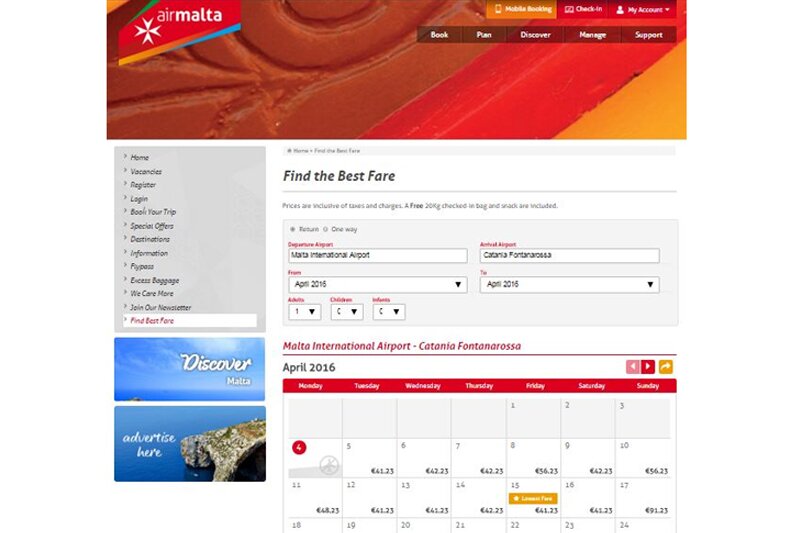Open the Manage menu
The image size is (800, 533).
tap(592, 35)
